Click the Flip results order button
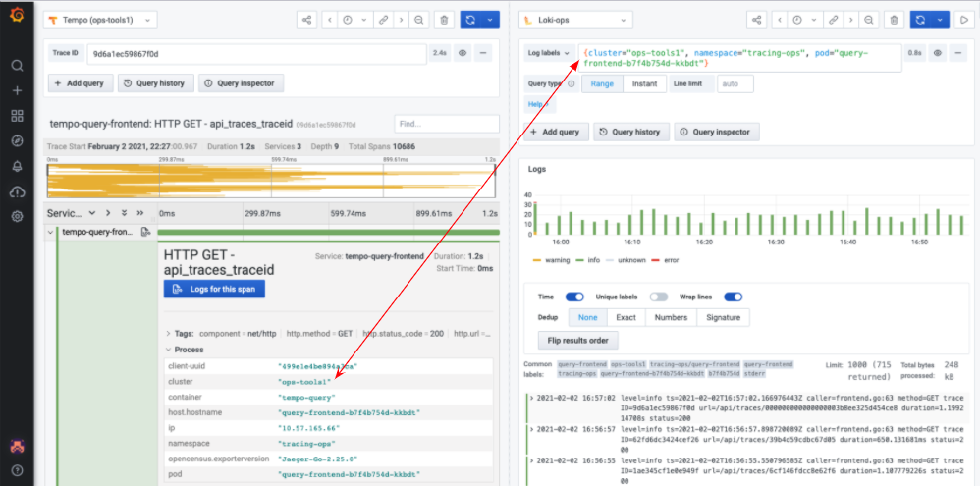 [x=577, y=341]
